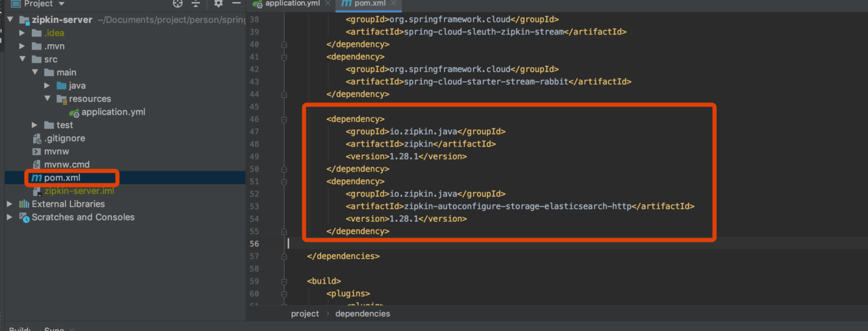Hide the Project panel with minus icon

pos(235,3)
